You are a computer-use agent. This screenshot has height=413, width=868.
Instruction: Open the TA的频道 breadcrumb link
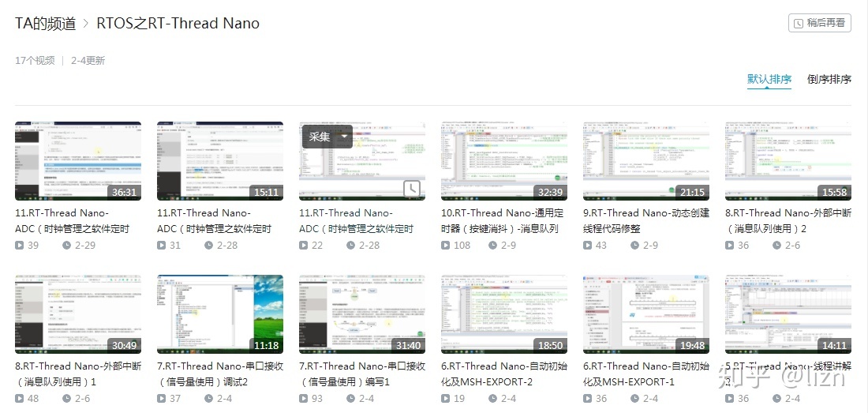tap(45, 24)
